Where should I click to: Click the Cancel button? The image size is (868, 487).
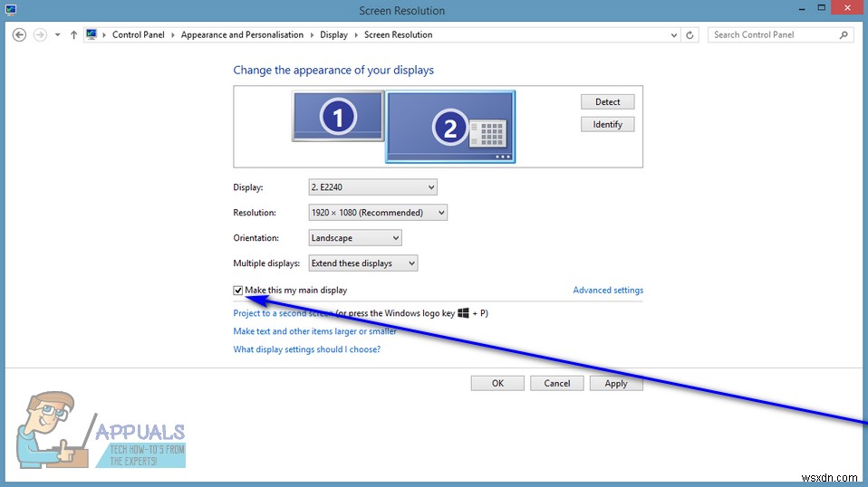click(557, 383)
